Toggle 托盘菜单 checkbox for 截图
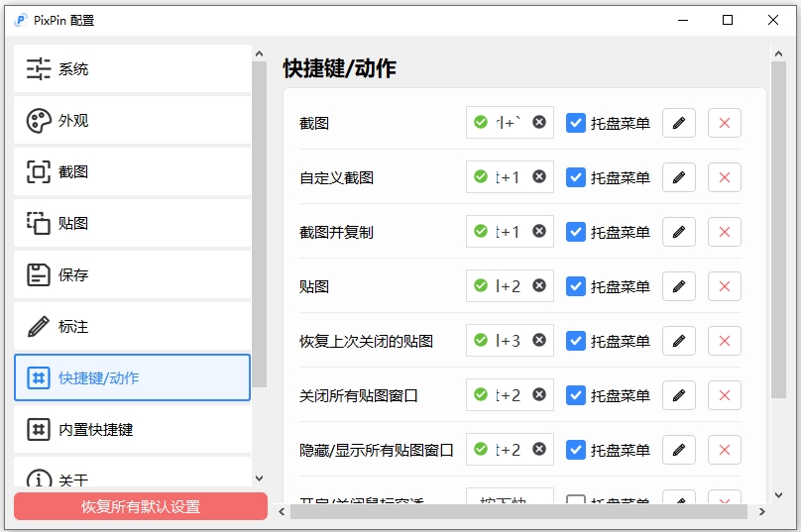This screenshot has width=801, height=532. coord(576,123)
